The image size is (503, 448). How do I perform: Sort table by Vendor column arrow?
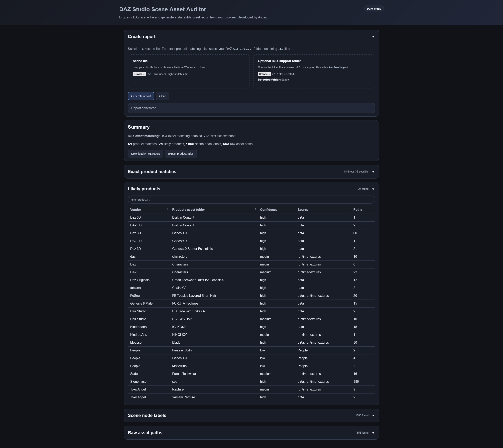point(168,210)
